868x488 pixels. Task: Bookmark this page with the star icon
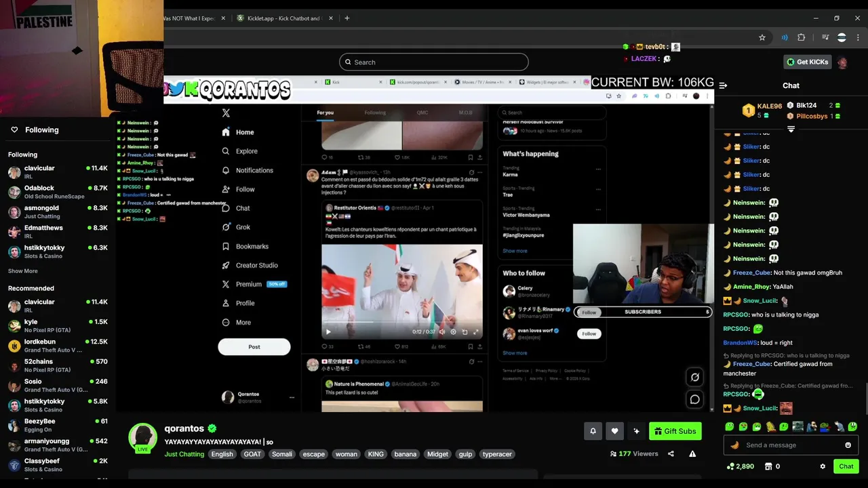762,37
